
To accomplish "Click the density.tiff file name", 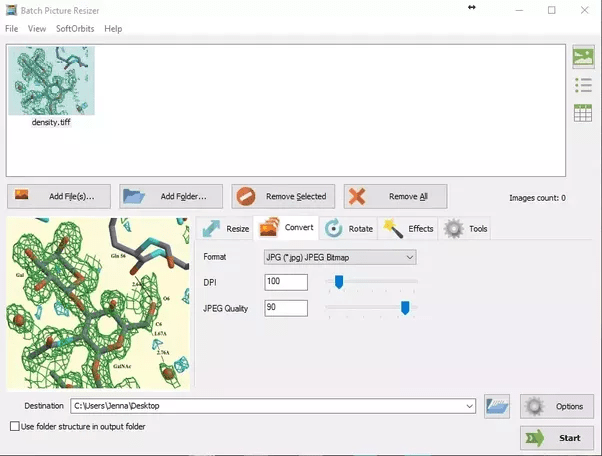I will (51, 122).
